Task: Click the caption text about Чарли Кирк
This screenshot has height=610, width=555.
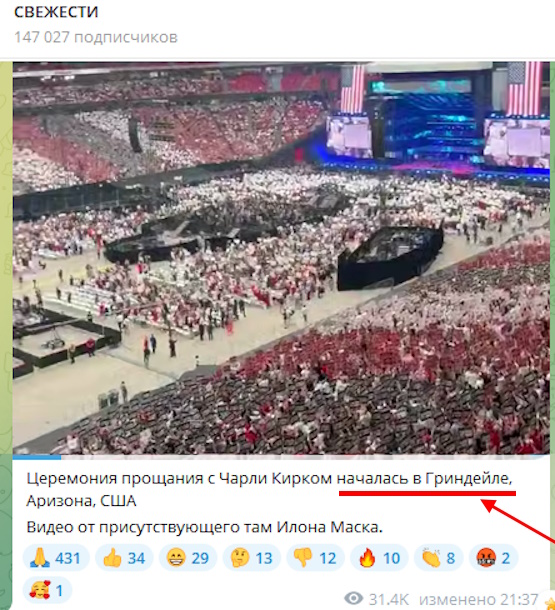Action: 269,489
